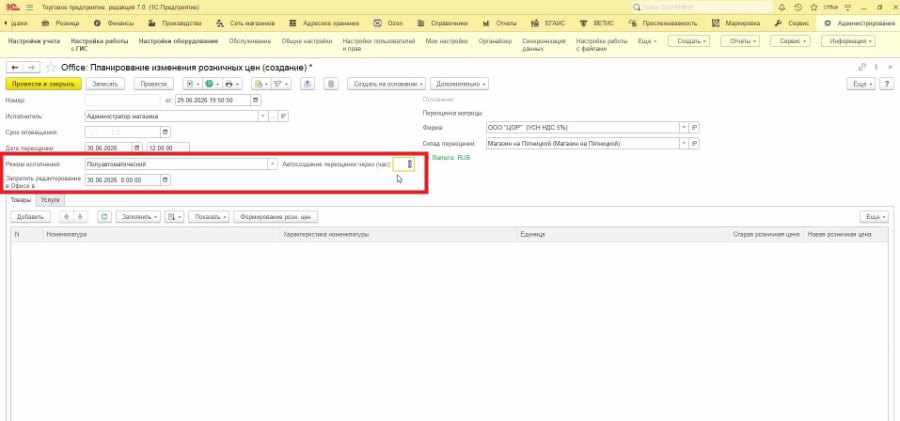Open help question mark button

[x=887, y=84]
